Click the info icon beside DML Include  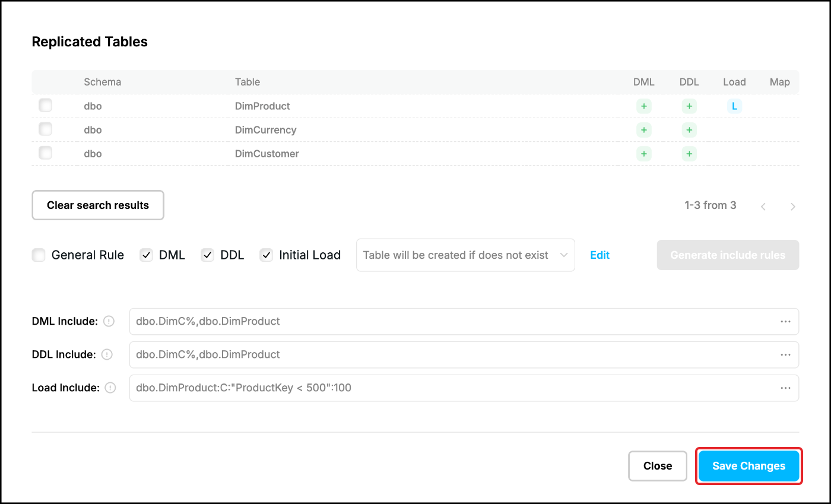coord(109,321)
